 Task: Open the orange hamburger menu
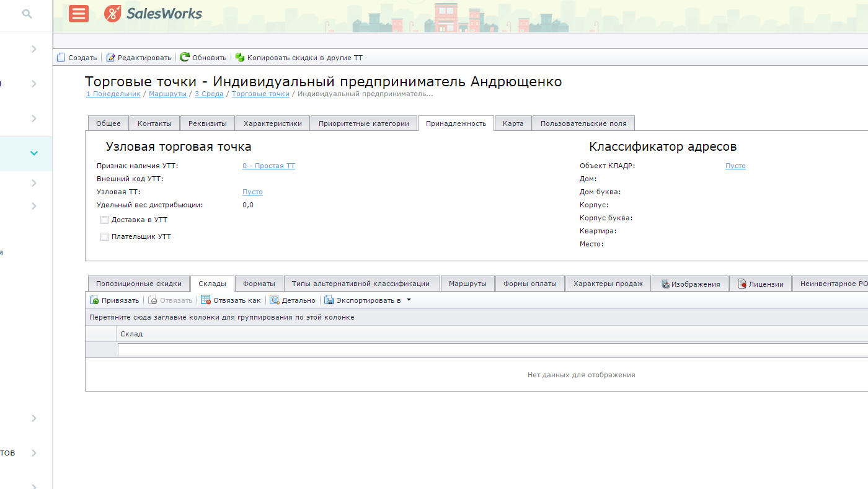tap(79, 13)
